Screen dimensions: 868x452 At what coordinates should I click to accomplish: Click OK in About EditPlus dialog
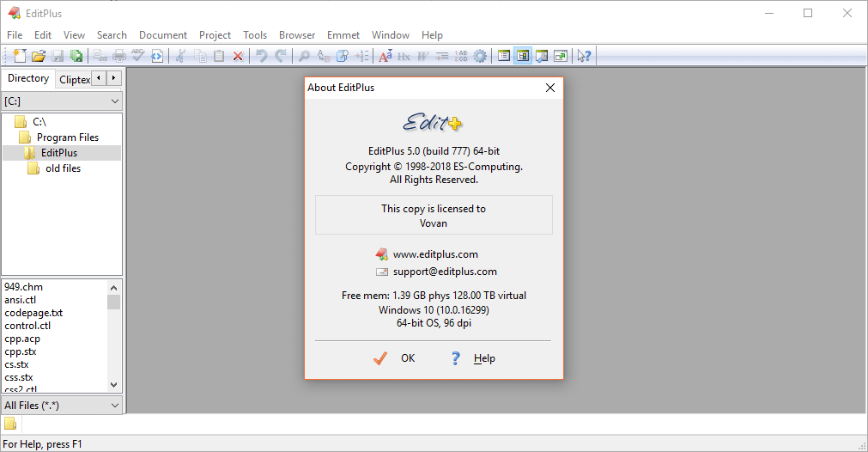394,358
